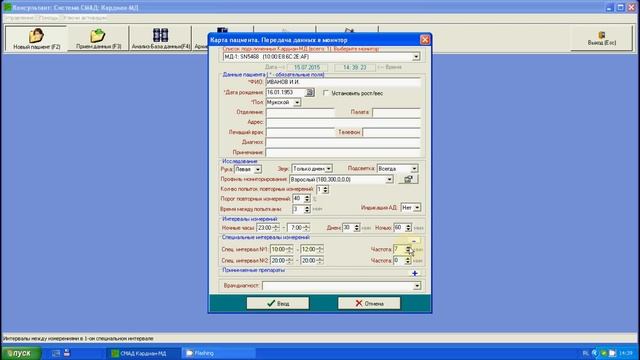Switch to the Flashing taskbar item
Screen dimensions: 640x360
[219, 353]
